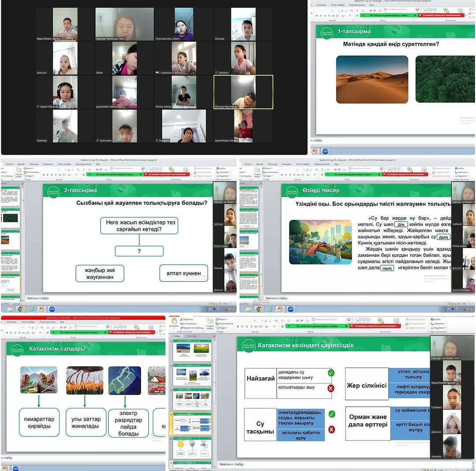Open the Анимация tab in the 2-тапсырма window
Viewport: 476px width, 471px height.
click(x=48, y=164)
